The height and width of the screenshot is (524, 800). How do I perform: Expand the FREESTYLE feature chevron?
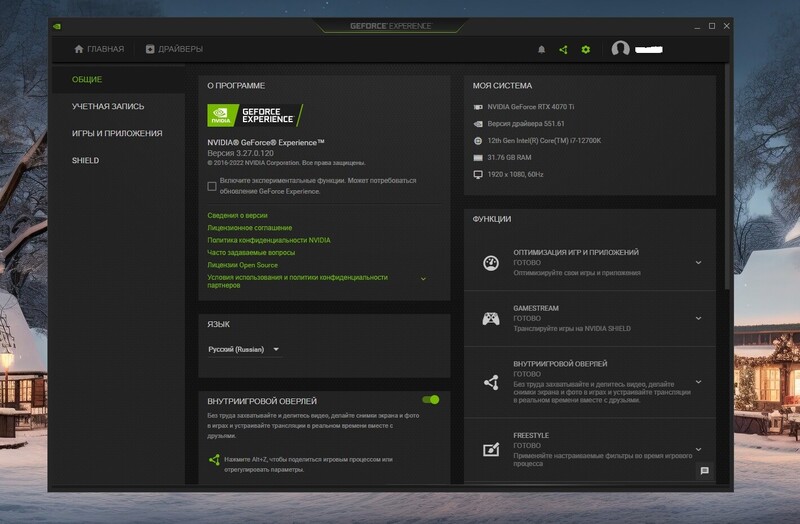698,450
